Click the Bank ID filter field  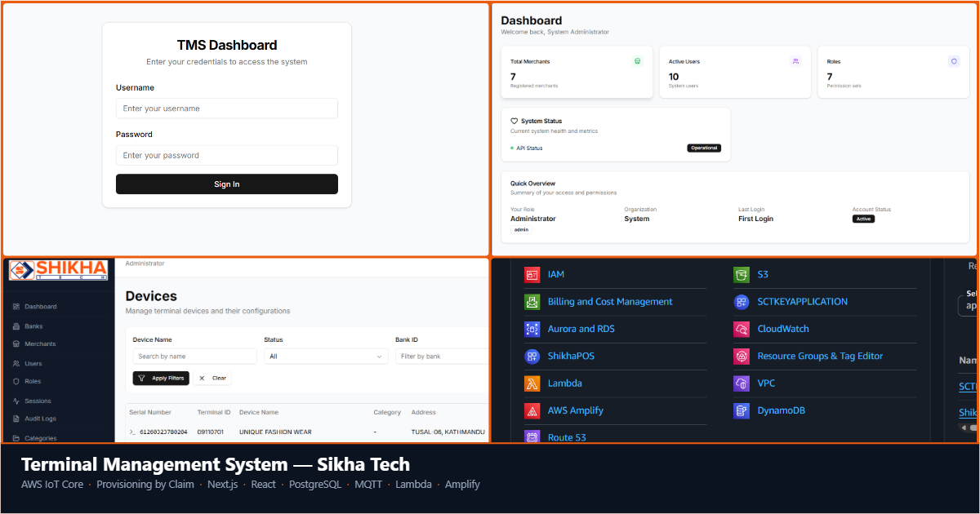[x=442, y=357]
